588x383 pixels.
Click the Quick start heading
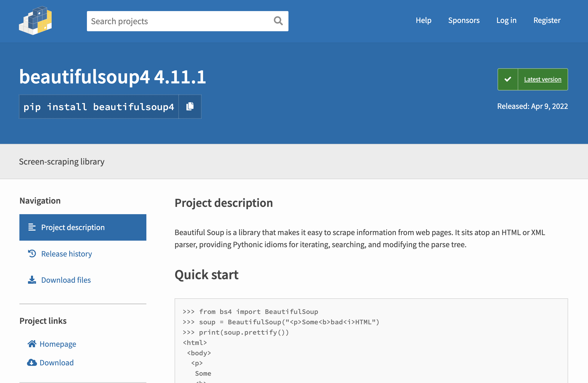[207, 274]
